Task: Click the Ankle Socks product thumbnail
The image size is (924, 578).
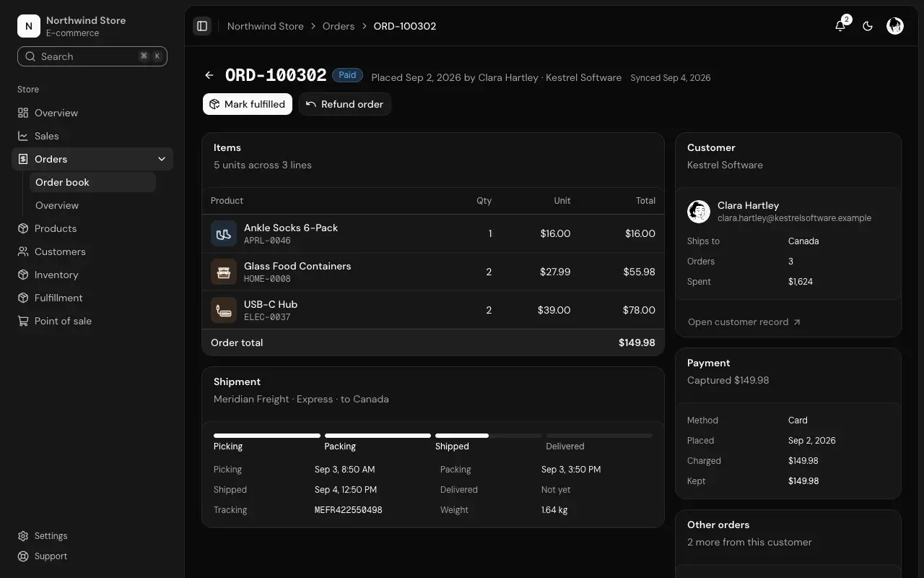Action: (224, 233)
